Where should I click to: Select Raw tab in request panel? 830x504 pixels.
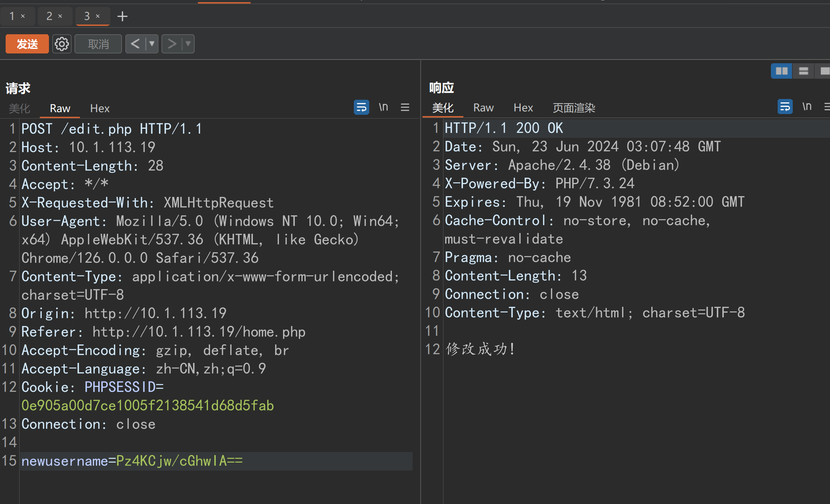click(x=60, y=108)
